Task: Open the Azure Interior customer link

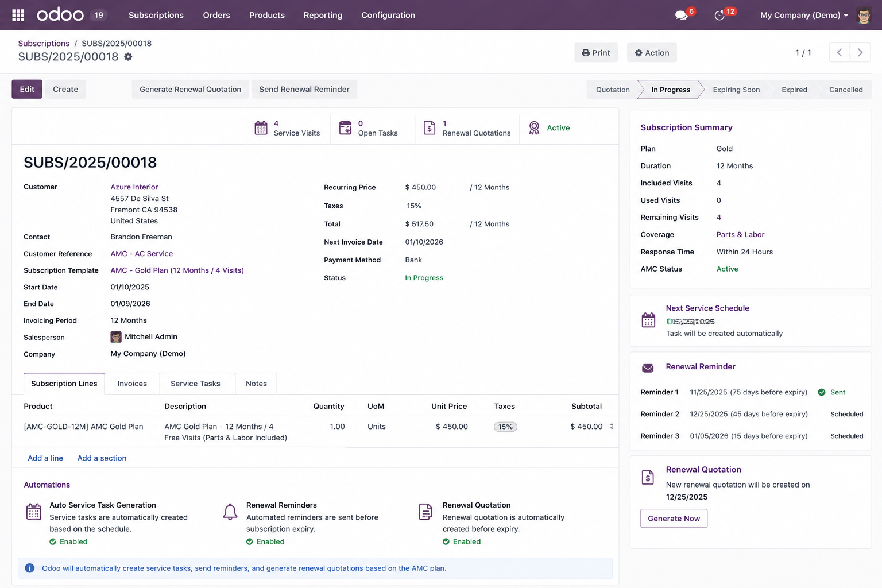Action: [134, 187]
